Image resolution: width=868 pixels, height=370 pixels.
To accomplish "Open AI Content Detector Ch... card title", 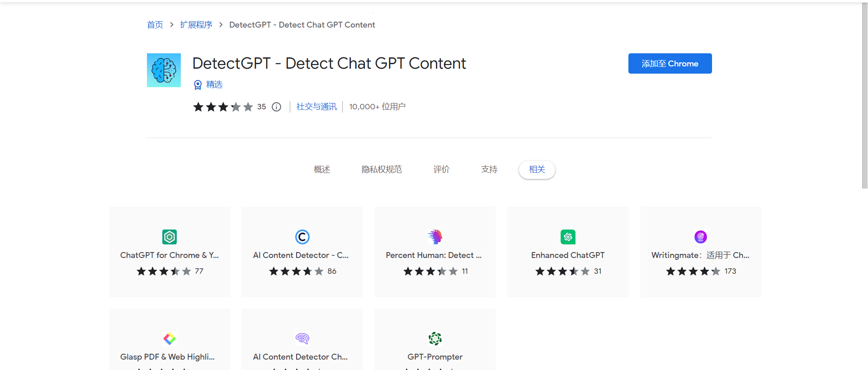I will pos(300,357).
